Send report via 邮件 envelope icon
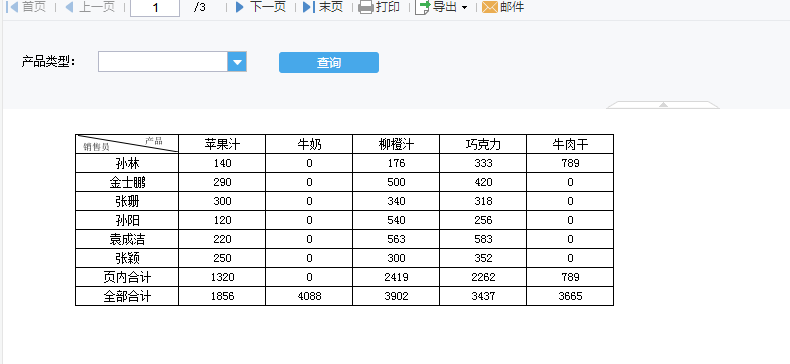 point(490,7)
